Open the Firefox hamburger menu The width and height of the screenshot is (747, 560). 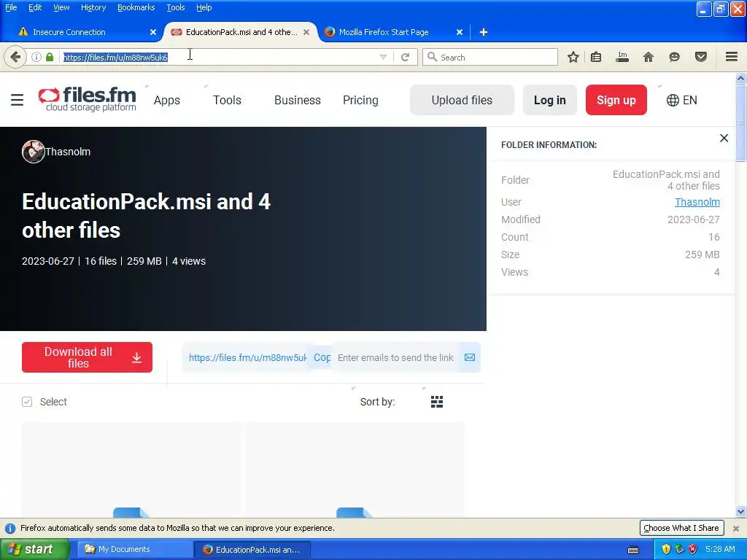[732, 57]
